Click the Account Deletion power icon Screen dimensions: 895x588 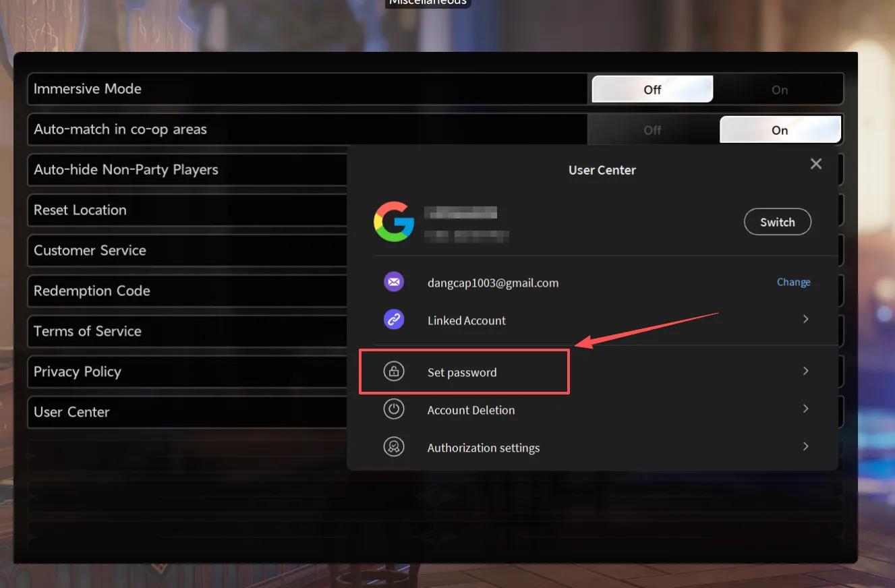394,409
